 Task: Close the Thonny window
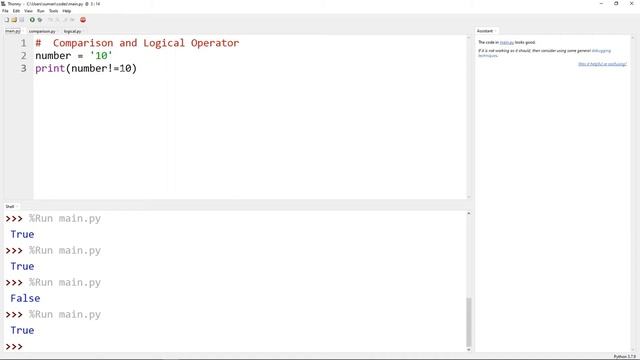point(631,4)
